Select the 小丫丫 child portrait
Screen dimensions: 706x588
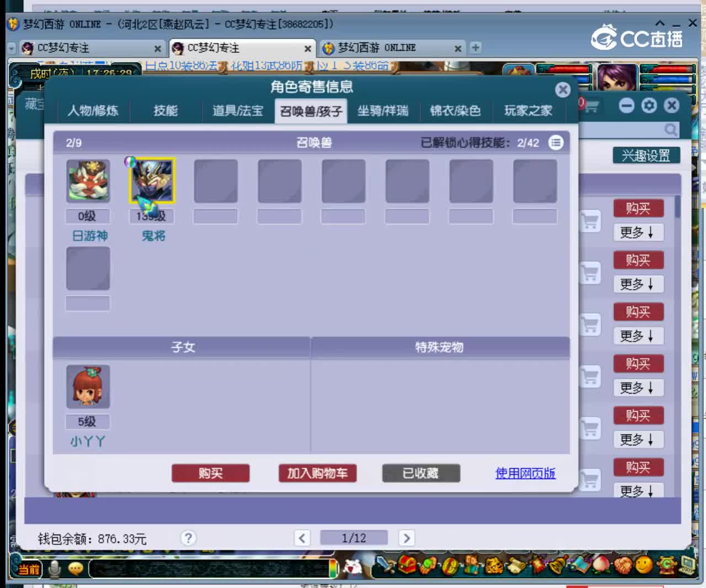click(x=88, y=386)
